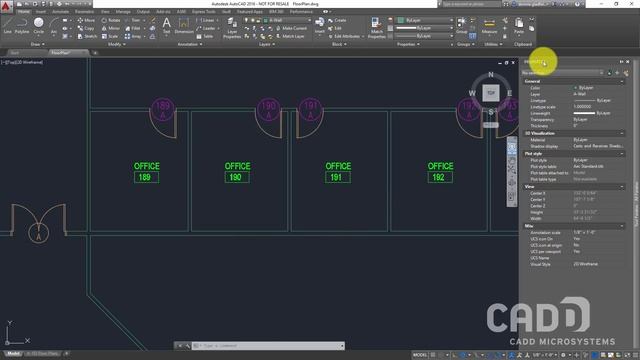Expand the Layers panel flyout
Viewport: 640px width, 360px height.
pos(267,44)
